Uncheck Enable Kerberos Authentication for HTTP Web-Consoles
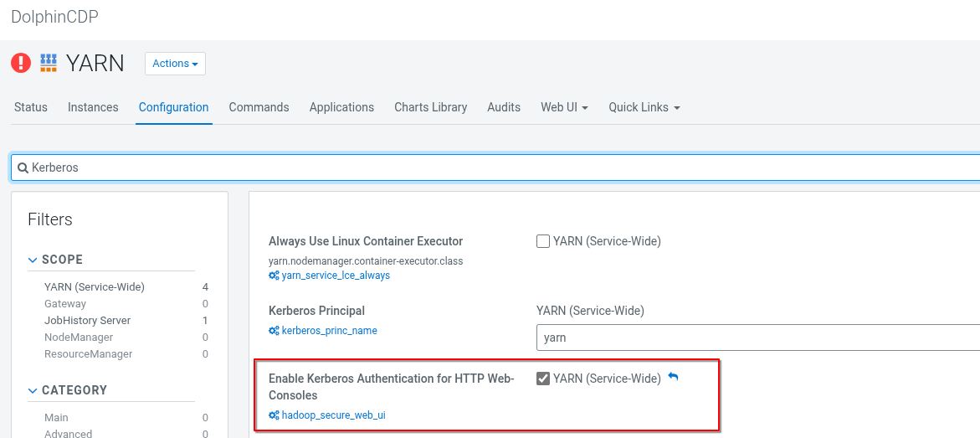980x438 pixels. pyautogui.click(x=543, y=379)
